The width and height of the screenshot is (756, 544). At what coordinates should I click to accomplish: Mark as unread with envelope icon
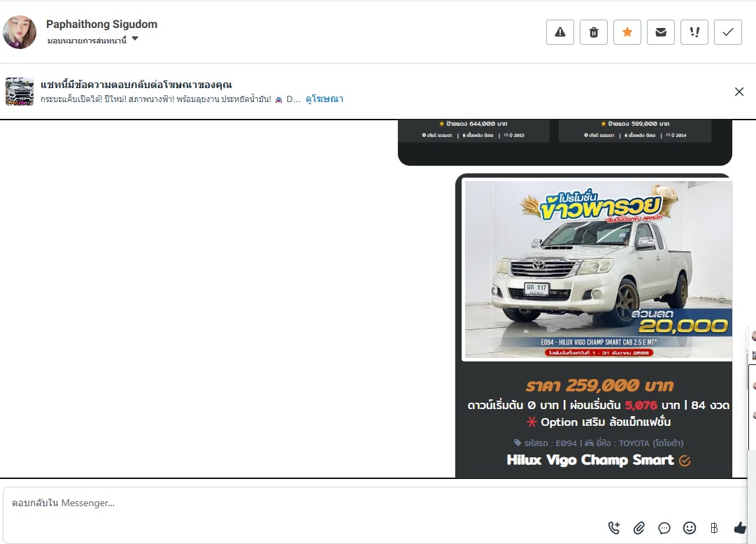coord(660,32)
